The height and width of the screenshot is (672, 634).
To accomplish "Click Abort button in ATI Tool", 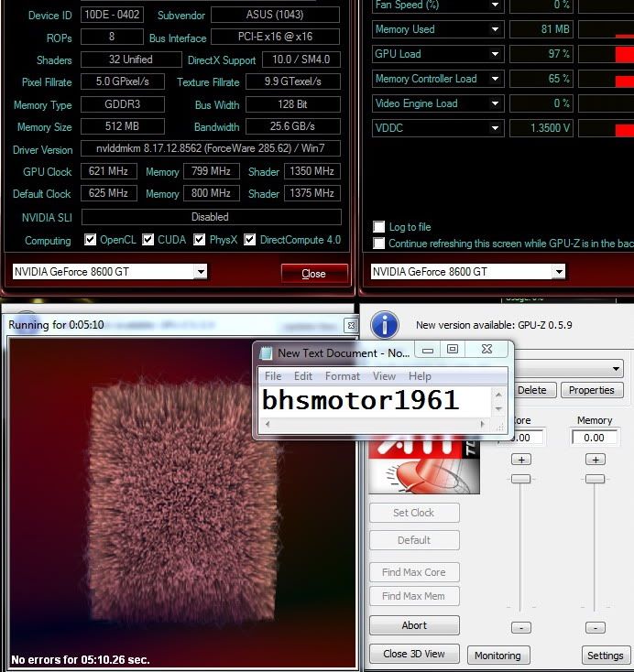I will (x=414, y=625).
